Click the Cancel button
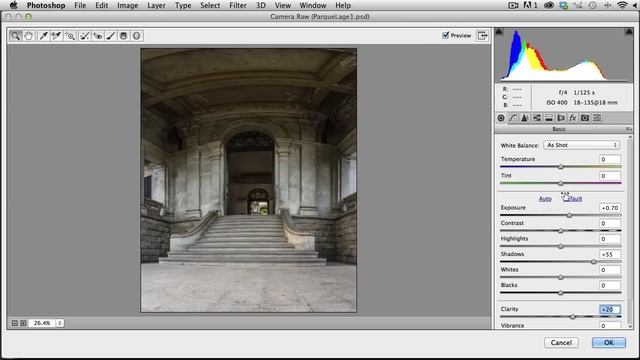This screenshot has height=360, width=640. click(561, 342)
